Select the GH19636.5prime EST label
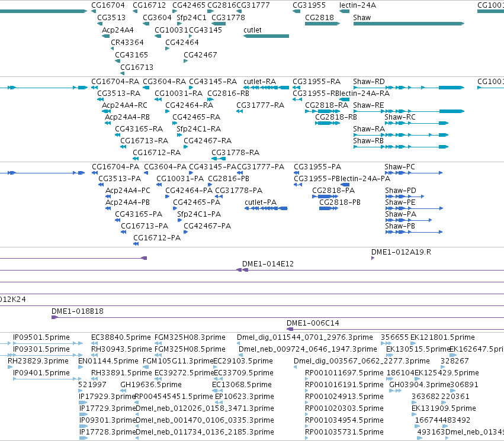504x441 pixels. (151, 385)
